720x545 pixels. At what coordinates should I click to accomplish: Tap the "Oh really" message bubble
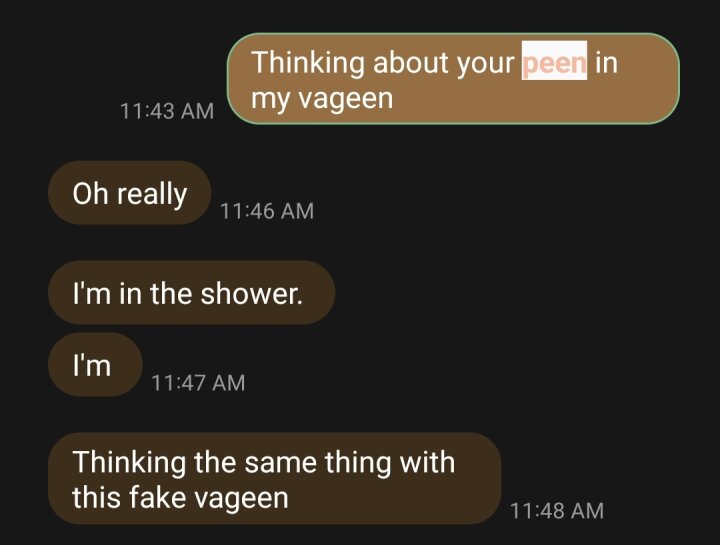click(129, 193)
